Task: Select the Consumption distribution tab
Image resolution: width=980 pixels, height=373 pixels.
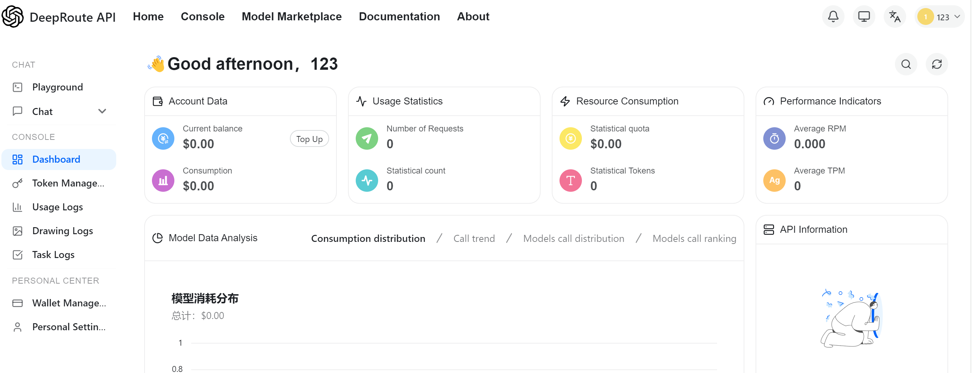Action: click(368, 238)
